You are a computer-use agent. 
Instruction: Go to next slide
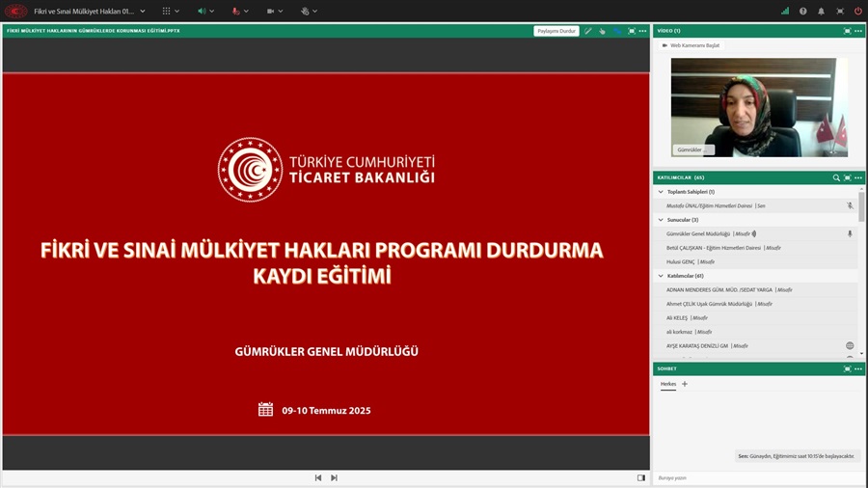pos(334,477)
